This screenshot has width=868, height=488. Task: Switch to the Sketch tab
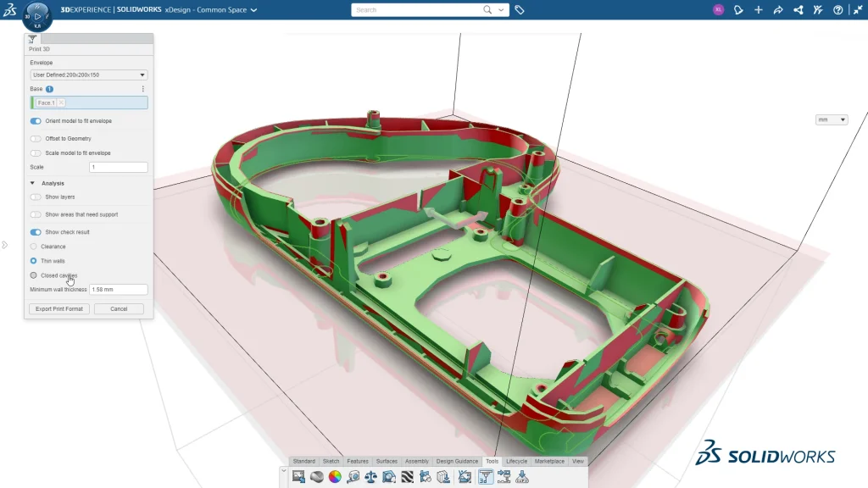[x=331, y=461]
